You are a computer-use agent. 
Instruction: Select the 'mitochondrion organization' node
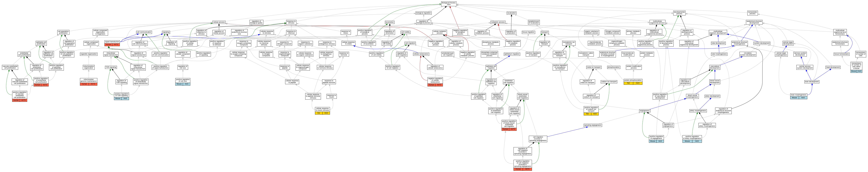89,67
